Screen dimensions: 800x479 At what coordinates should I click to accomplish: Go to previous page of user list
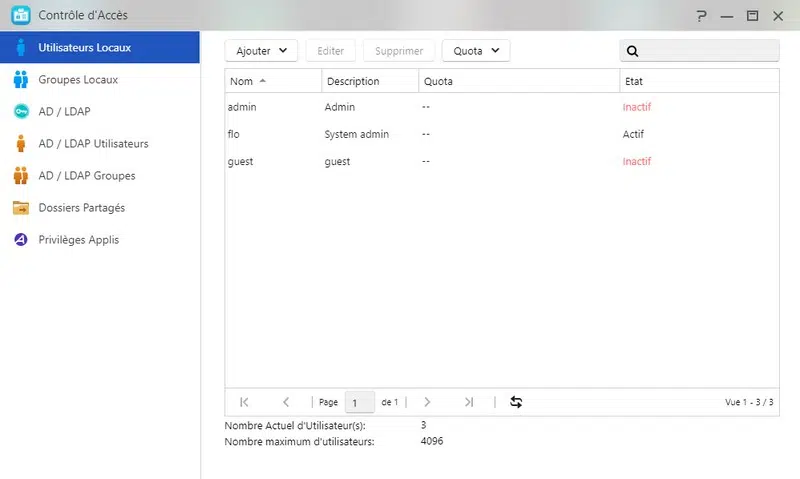coord(286,402)
